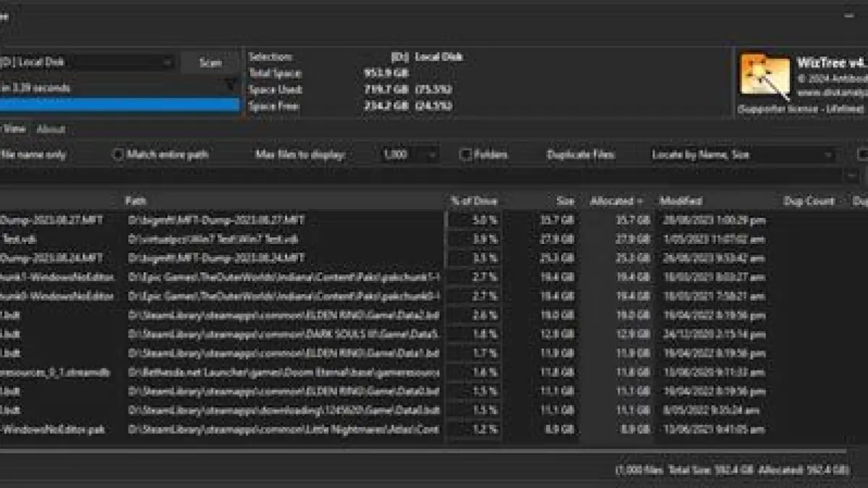Select the DARK SOULS III Data5 row
This screenshot has width=868, height=488.
point(282,334)
